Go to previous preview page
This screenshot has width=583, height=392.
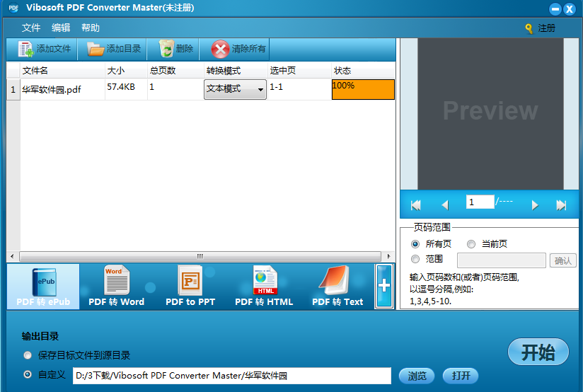pyautogui.click(x=445, y=205)
